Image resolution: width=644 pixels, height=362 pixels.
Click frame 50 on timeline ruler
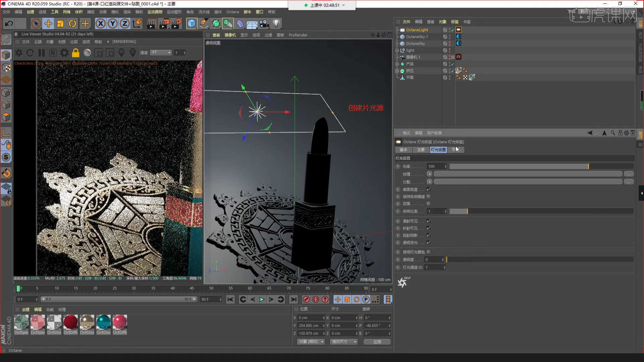pos(211,288)
